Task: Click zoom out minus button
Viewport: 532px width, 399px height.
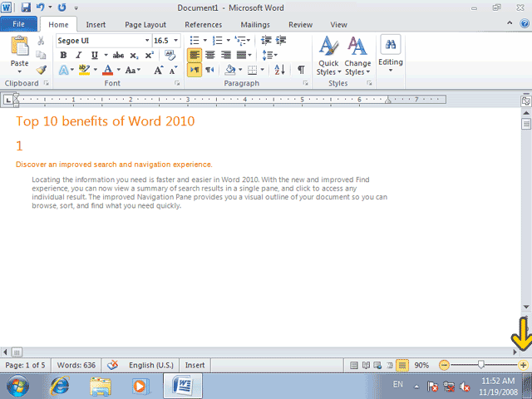Action: 444,365
